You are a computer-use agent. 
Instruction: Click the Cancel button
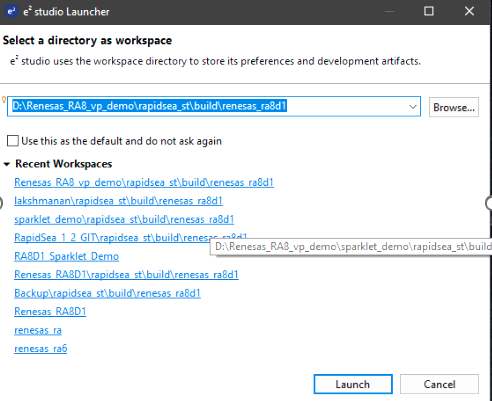pyautogui.click(x=439, y=384)
